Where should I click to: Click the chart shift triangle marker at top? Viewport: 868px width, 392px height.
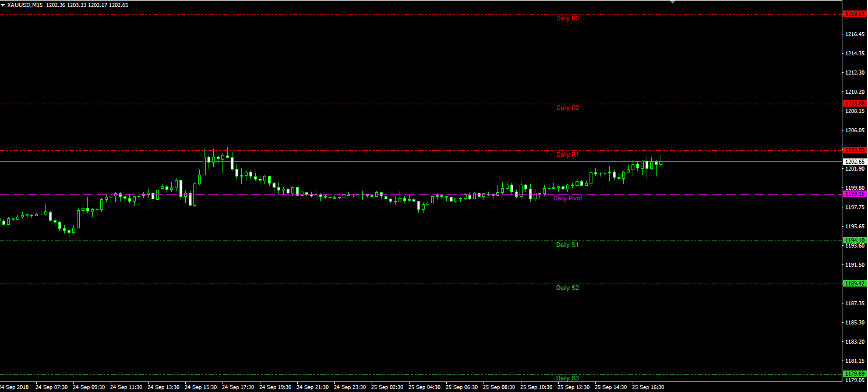pos(673,2)
